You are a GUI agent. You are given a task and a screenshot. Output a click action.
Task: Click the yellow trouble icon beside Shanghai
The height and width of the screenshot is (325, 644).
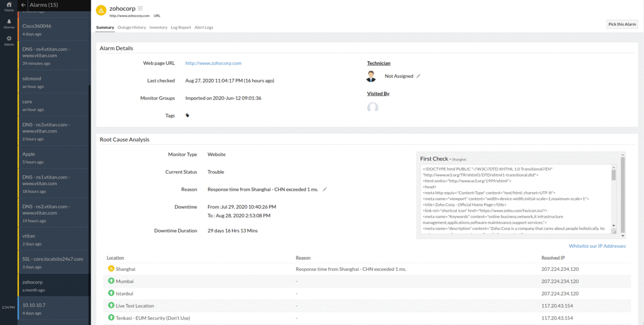coord(111,269)
